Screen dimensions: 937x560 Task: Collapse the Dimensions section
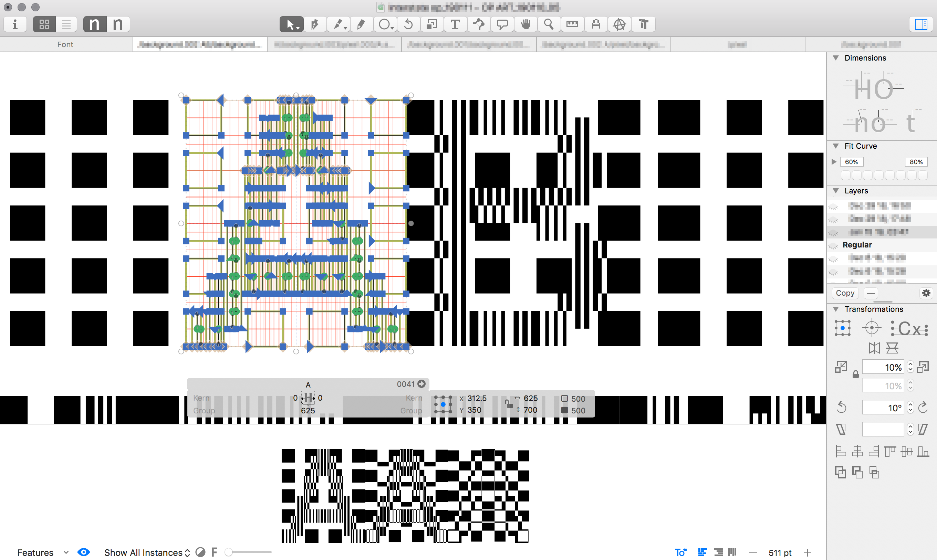836,58
